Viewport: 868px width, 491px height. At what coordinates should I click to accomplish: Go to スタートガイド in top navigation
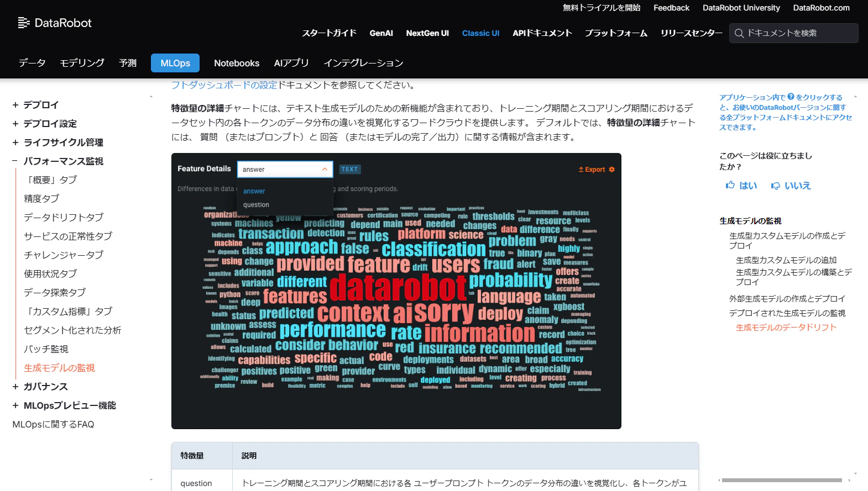[329, 33]
